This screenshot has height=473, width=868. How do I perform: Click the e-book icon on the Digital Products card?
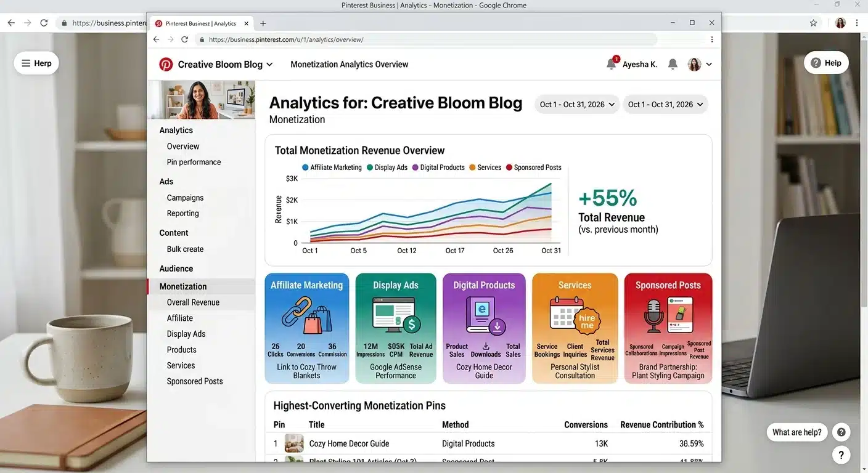(x=481, y=315)
